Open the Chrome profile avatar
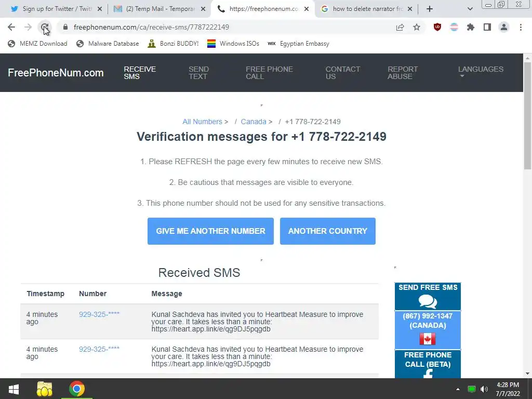This screenshot has height=399, width=532. (x=504, y=27)
